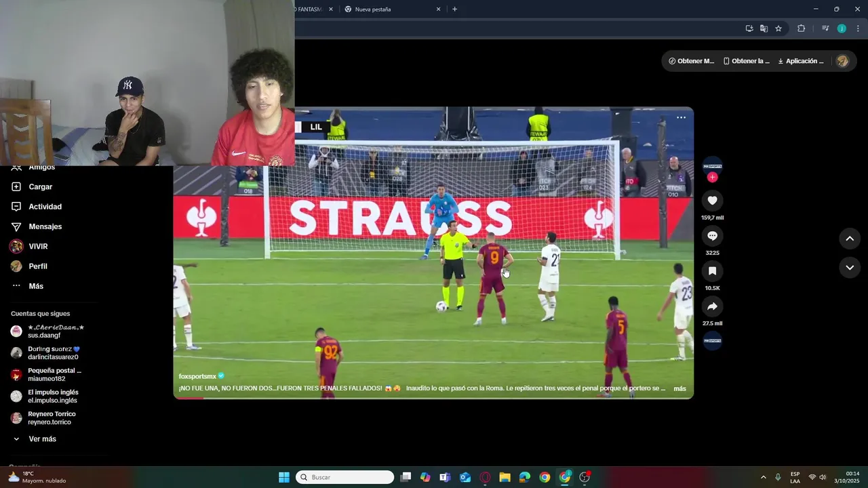The image size is (868, 488).
Task: Open the comments showing 3225
Action: coord(712,236)
